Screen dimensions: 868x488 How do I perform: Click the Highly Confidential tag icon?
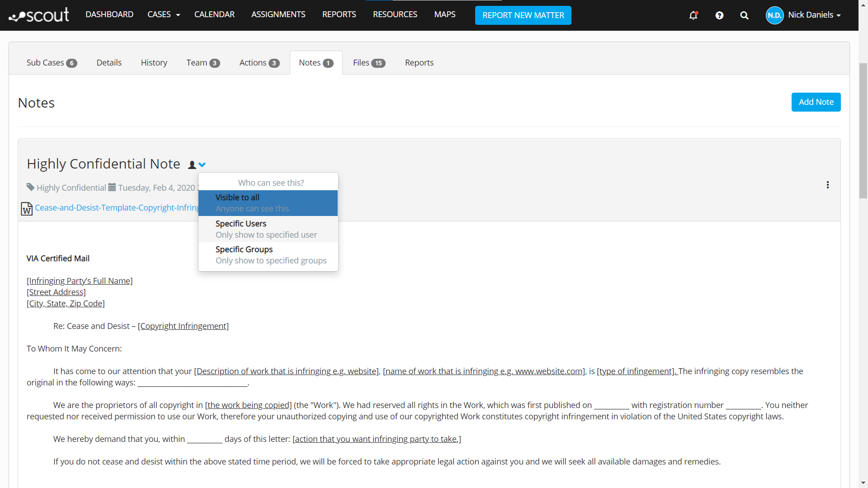click(x=30, y=187)
